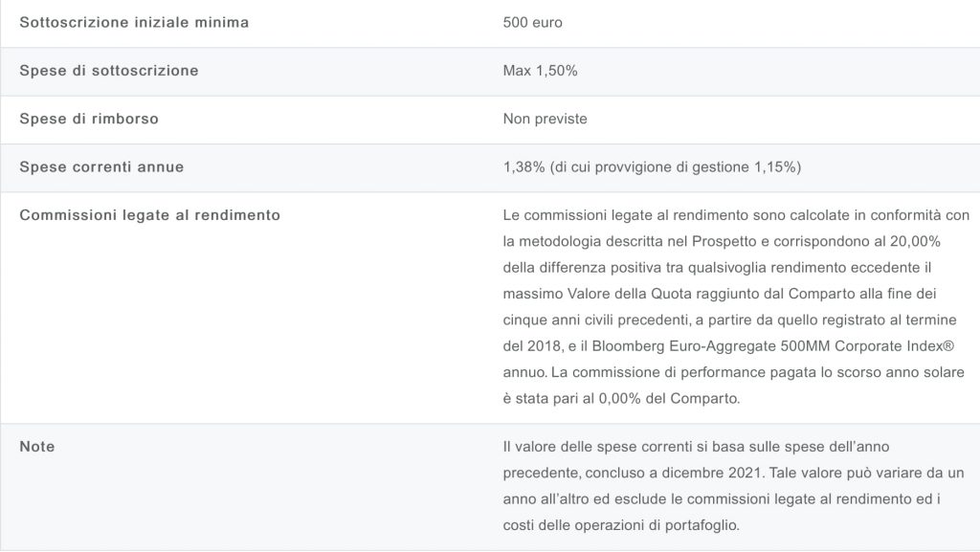The width and height of the screenshot is (980, 552).
Task: Click the "Spese di rimborso" label
Action: click(x=89, y=119)
